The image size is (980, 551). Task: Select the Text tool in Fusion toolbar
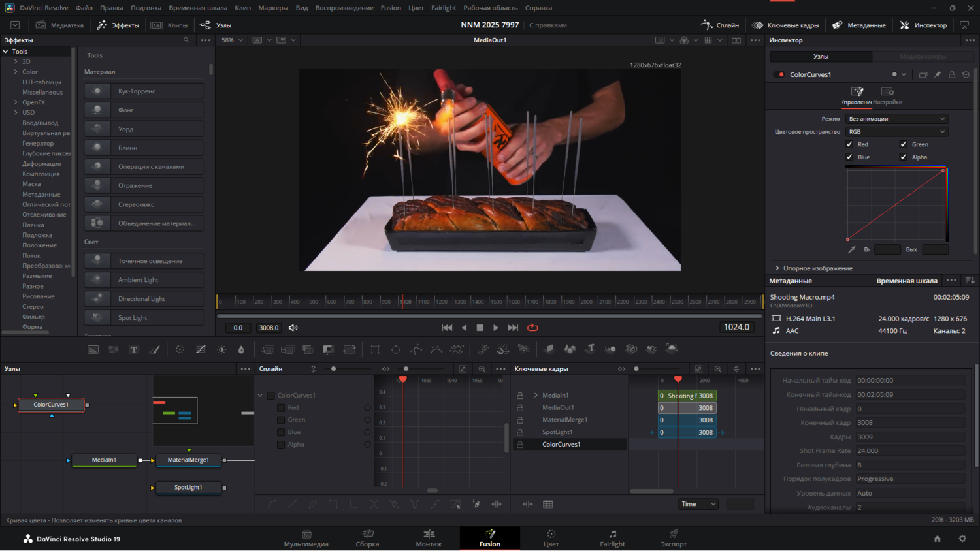134,350
